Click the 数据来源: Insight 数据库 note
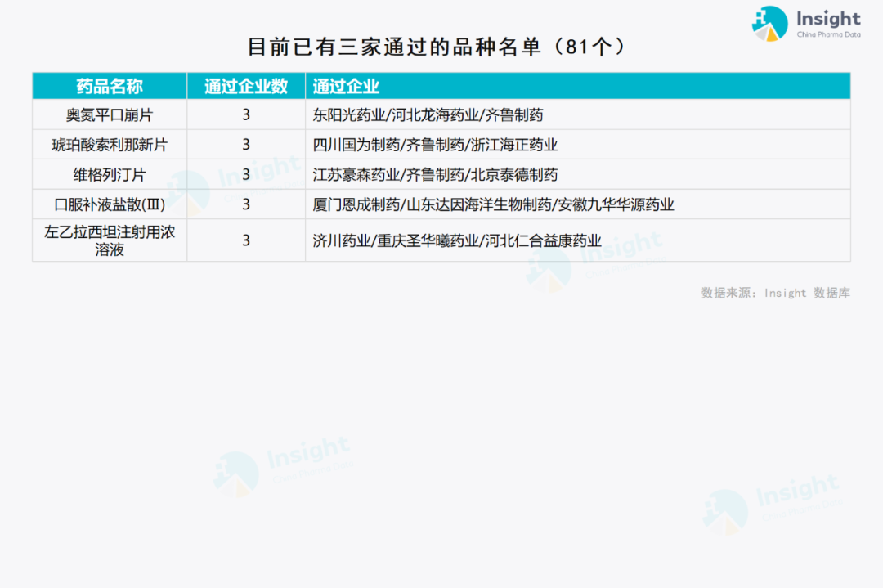This screenshot has height=588, width=883. pos(775,293)
